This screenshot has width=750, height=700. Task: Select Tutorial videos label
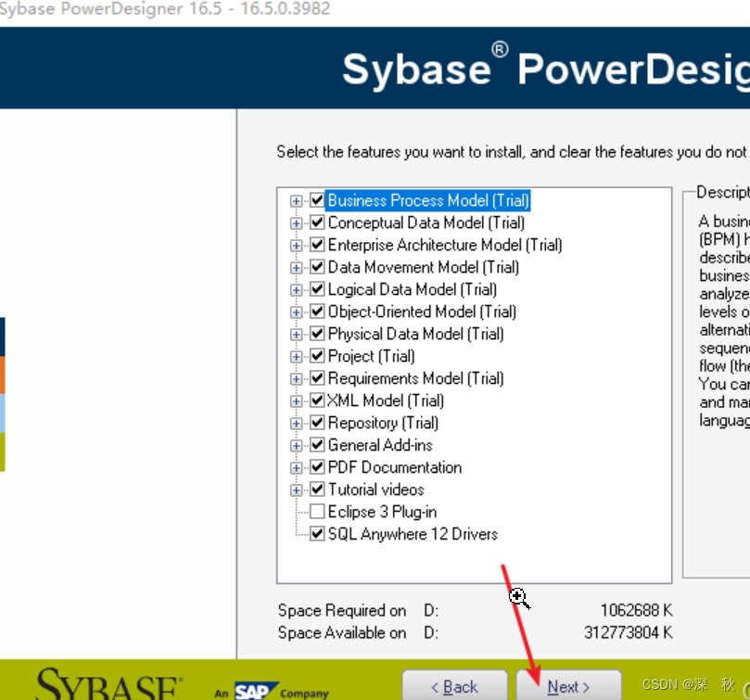pyautogui.click(x=376, y=490)
